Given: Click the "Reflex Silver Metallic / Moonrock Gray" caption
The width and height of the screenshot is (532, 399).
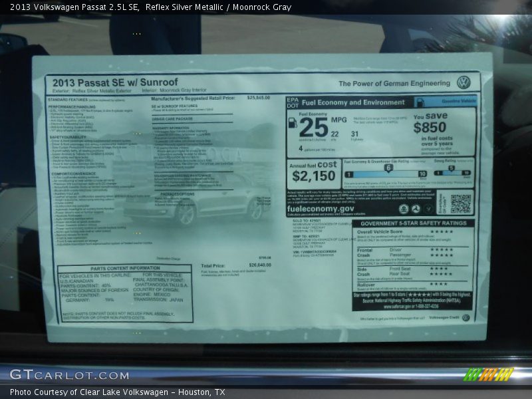Looking at the screenshot, I should 219,7.
